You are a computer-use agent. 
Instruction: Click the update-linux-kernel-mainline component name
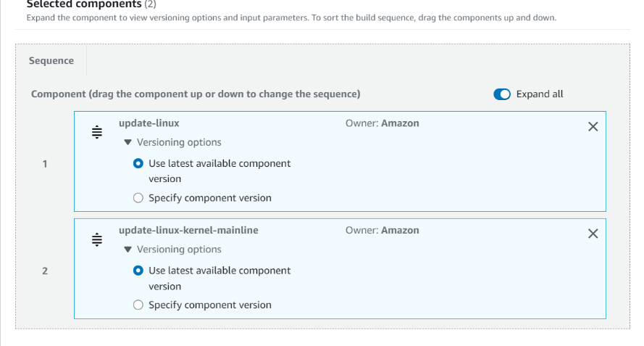188,230
